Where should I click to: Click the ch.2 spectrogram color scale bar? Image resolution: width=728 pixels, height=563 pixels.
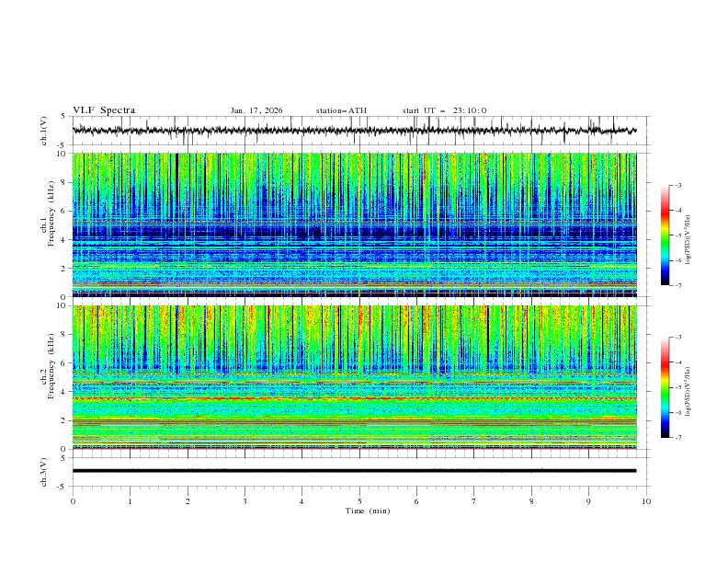(665, 387)
